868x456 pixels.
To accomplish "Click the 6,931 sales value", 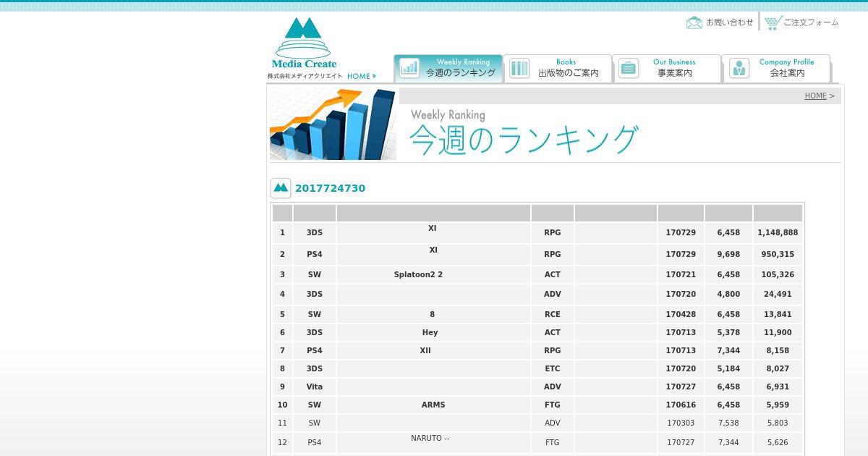I will coord(778,387).
